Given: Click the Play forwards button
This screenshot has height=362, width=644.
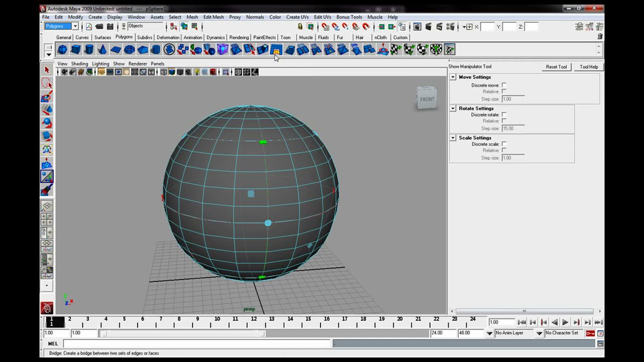Looking at the screenshot, I should (x=565, y=322).
